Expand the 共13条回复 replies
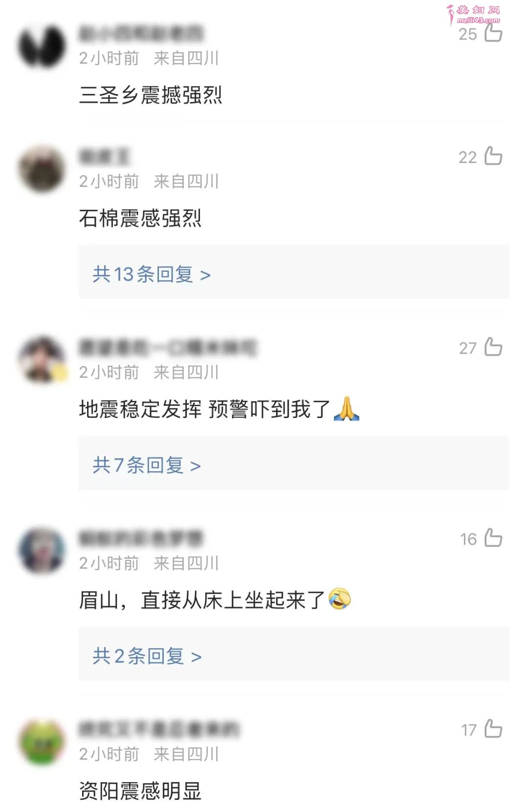This screenshot has width=528, height=812. (x=152, y=274)
